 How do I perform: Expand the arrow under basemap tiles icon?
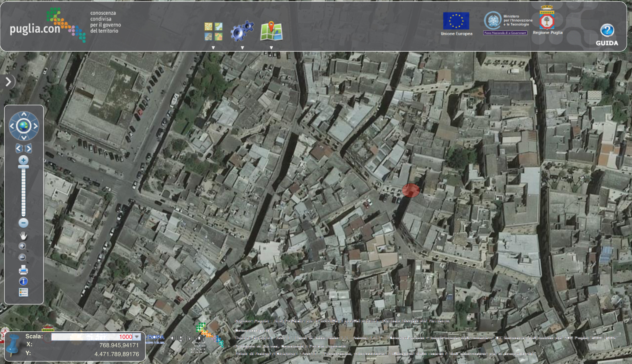click(x=213, y=47)
